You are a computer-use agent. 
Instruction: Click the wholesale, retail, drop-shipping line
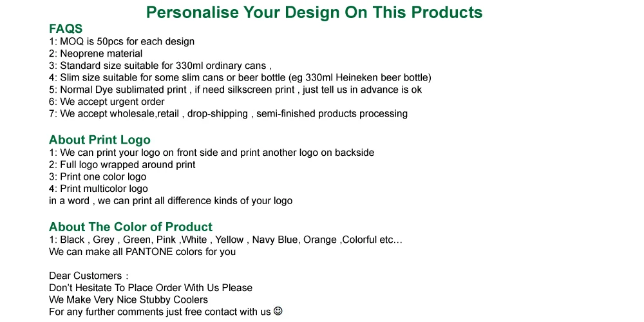[229, 114]
